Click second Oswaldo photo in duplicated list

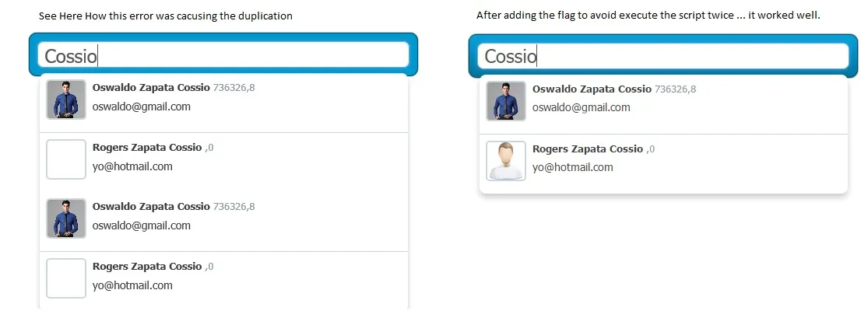coord(66,218)
